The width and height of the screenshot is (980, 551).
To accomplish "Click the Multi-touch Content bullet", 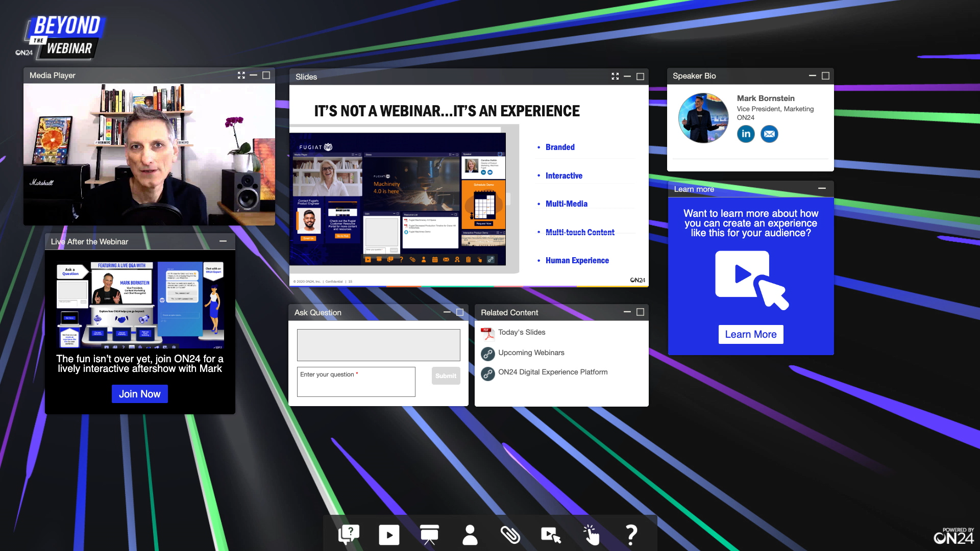I will pos(580,232).
